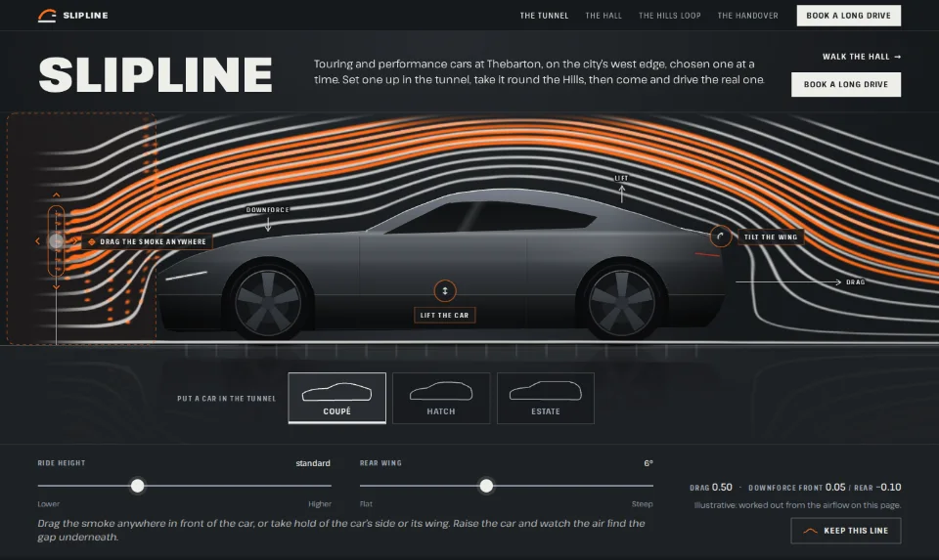
Task: Go to The Hall nav item
Action: pos(604,16)
